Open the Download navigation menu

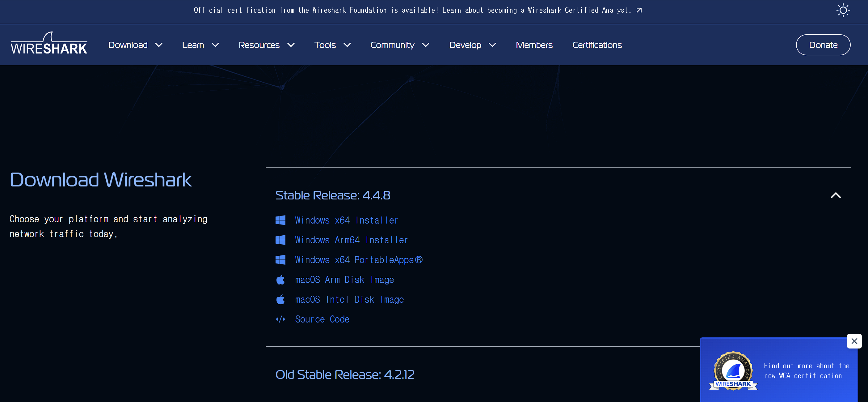pos(128,45)
